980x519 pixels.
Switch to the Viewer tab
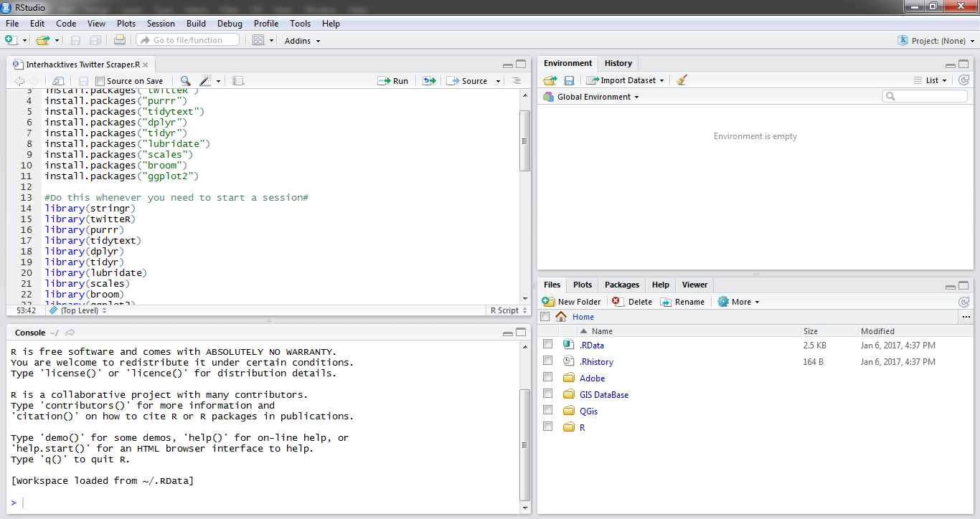pyautogui.click(x=694, y=285)
